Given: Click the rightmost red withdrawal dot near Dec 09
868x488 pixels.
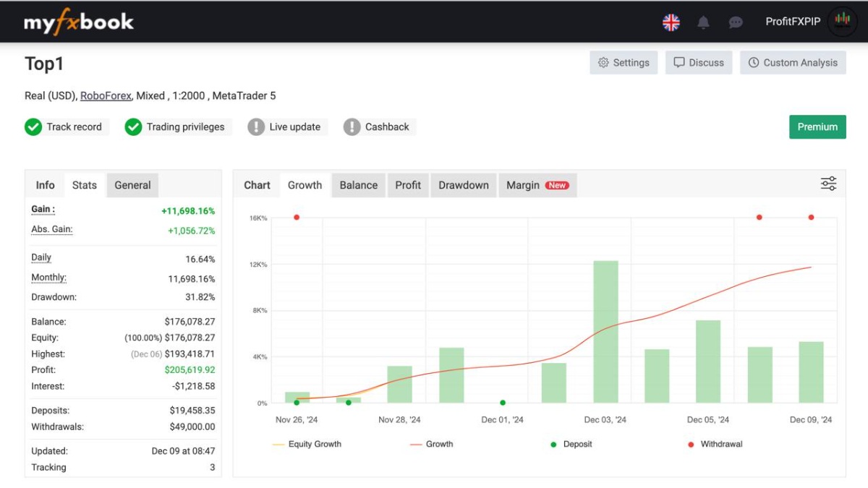Looking at the screenshot, I should click(x=811, y=217).
